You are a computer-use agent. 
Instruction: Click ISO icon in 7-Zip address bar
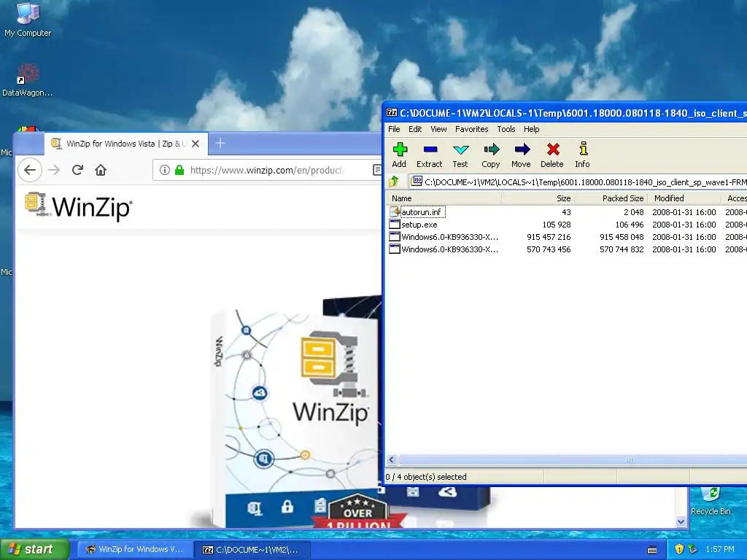[417, 181]
